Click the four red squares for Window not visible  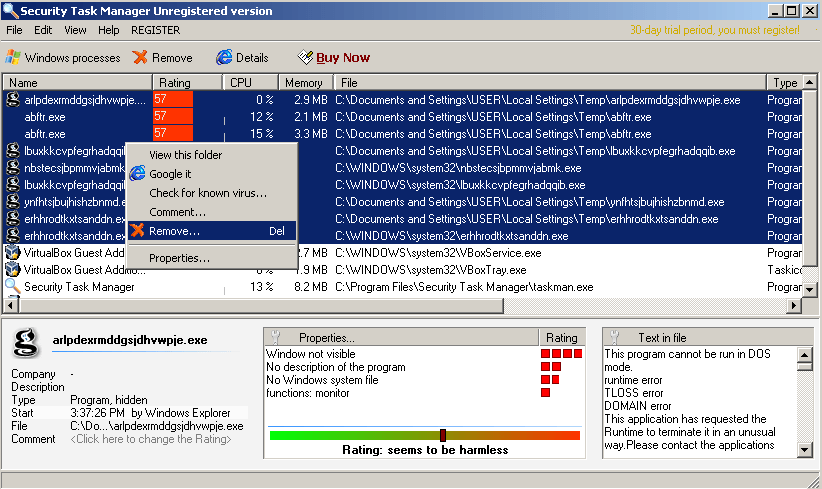tap(561, 354)
